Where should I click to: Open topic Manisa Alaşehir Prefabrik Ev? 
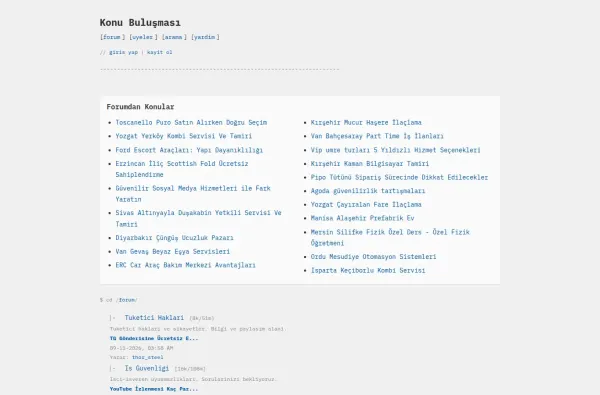pyautogui.click(x=362, y=218)
